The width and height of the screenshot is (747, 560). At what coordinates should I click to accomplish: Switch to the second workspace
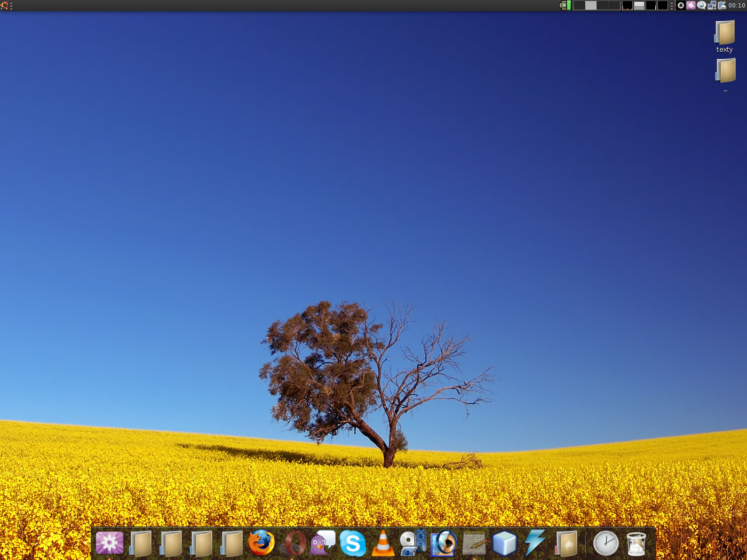(591, 5)
